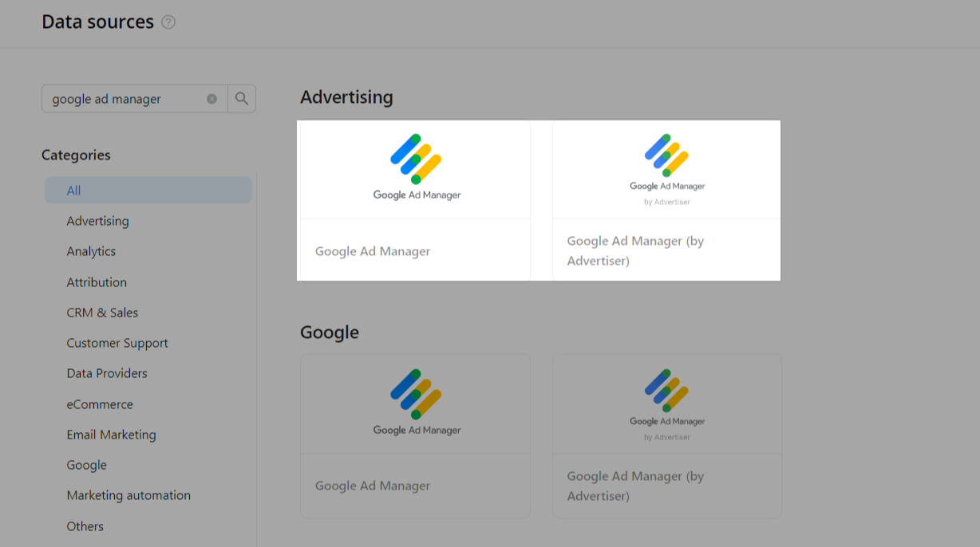980x547 pixels.
Task: Filter by eCommerce category
Action: (100, 404)
